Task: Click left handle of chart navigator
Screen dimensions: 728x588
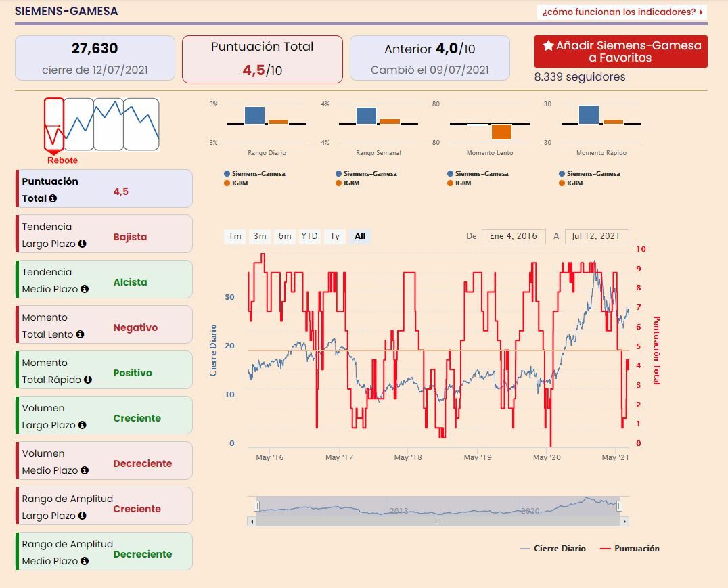Action: [256, 506]
